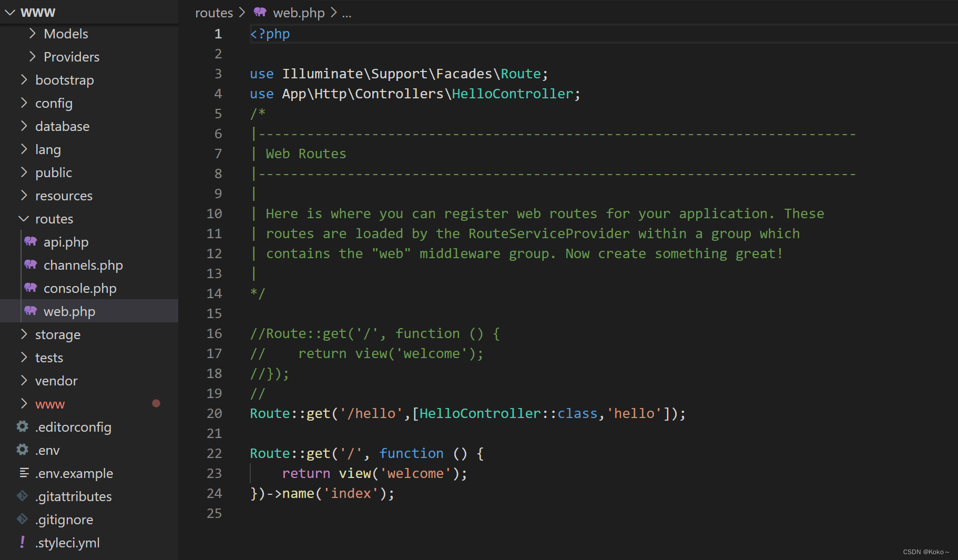Screen dimensions: 958x560
Task: Open the .styleci.yml file
Action: 67,543
